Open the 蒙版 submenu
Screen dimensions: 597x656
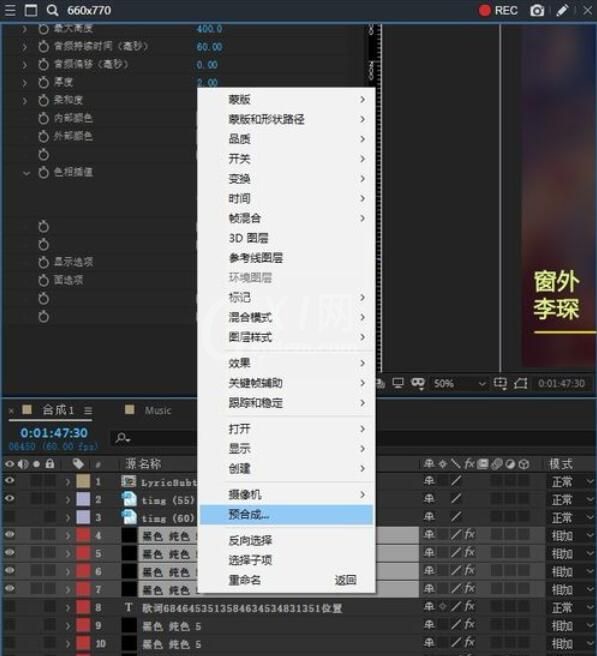coord(287,99)
